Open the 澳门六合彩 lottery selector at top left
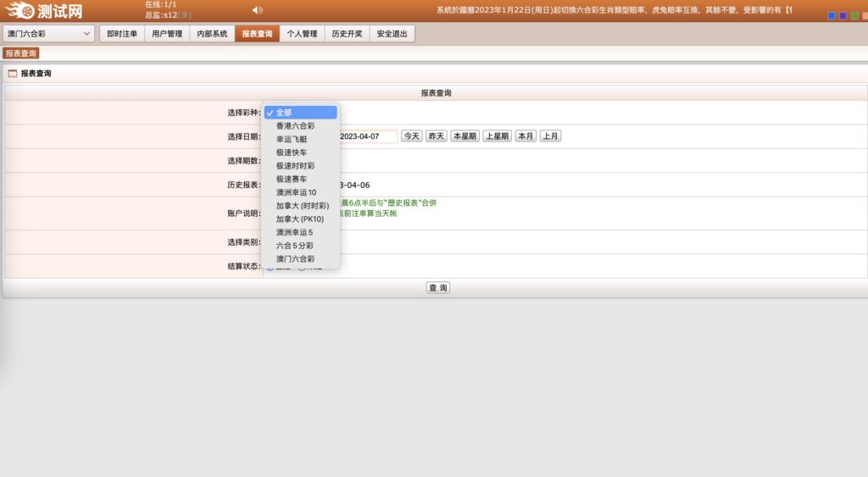Image resolution: width=868 pixels, height=477 pixels. [x=49, y=34]
